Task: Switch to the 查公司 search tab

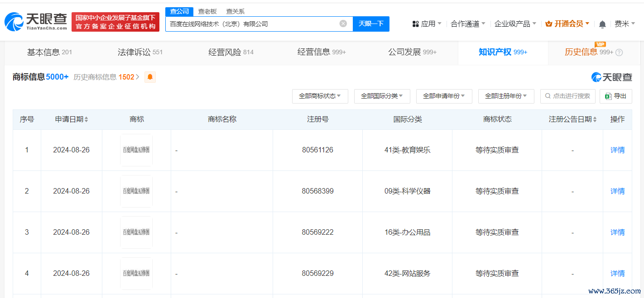Action: click(179, 12)
